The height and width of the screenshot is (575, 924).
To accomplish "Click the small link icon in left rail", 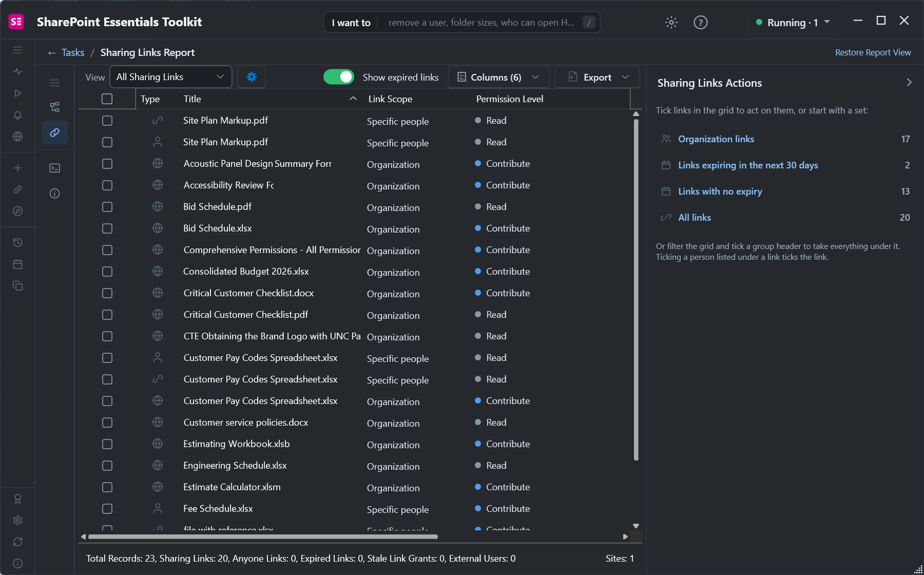I will [17, 189].
